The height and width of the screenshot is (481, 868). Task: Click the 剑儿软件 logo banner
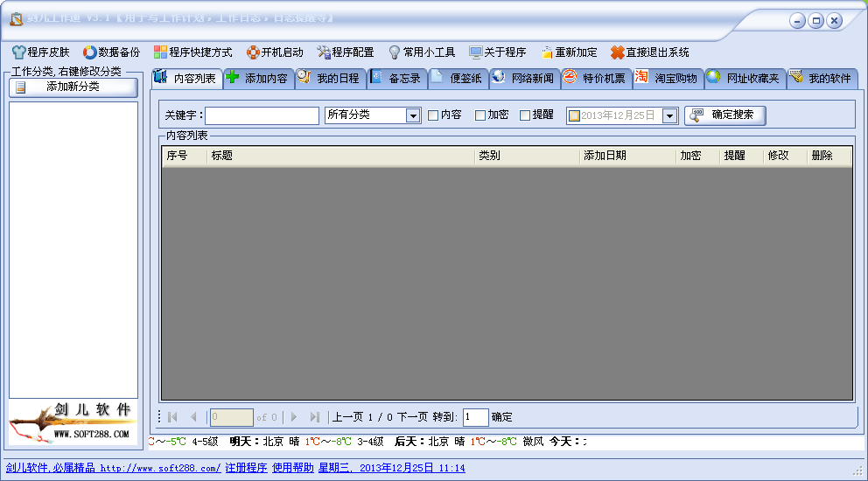(x=73, y=423)
